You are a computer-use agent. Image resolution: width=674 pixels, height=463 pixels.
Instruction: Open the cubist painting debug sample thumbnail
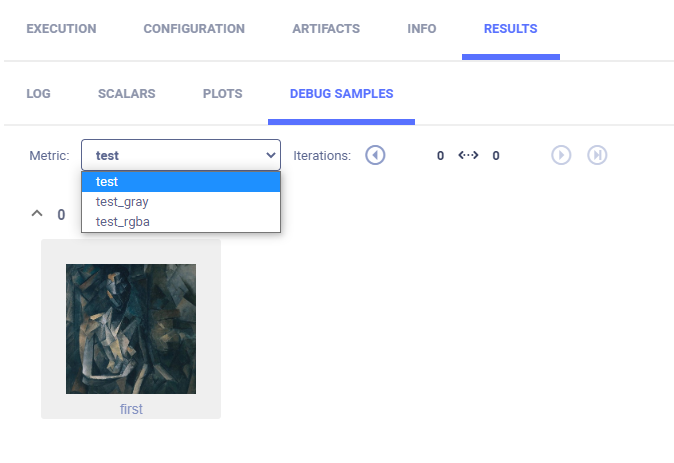pyautogui.click(x=131, y=329)
